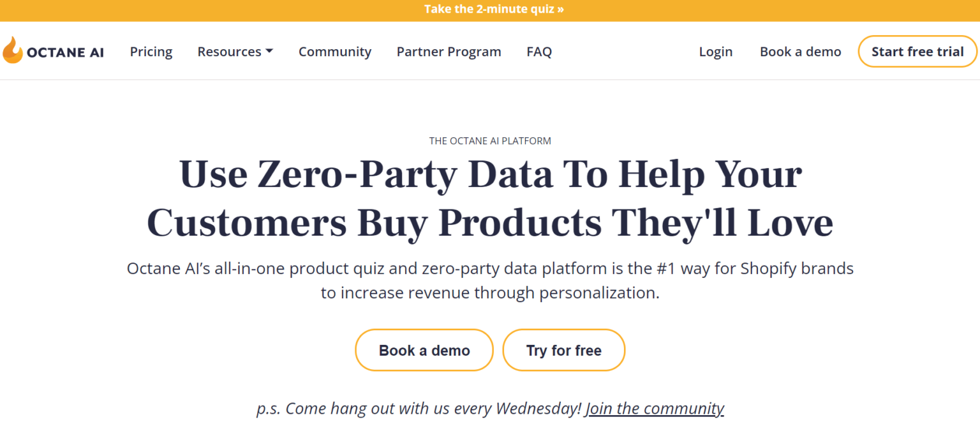Click the Octane AI flame logo
This screenshot has width=980, height=440.
pos(11,50)
